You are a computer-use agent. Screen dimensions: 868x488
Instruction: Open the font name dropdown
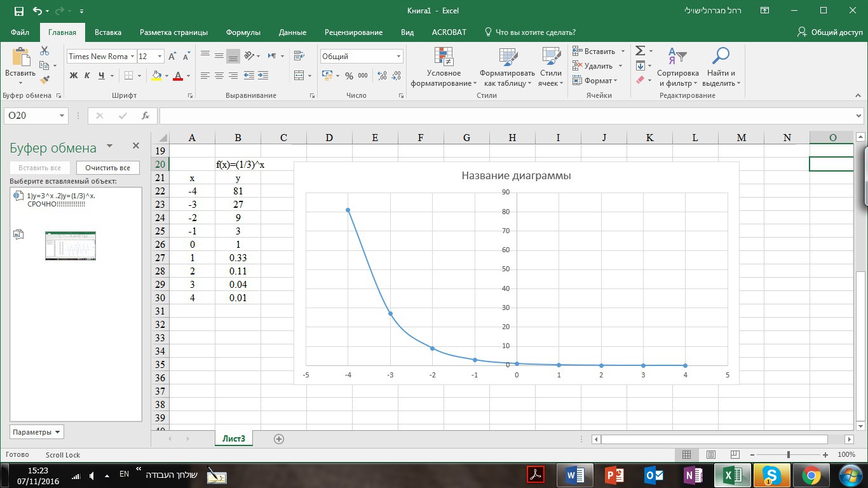(132, 57)
